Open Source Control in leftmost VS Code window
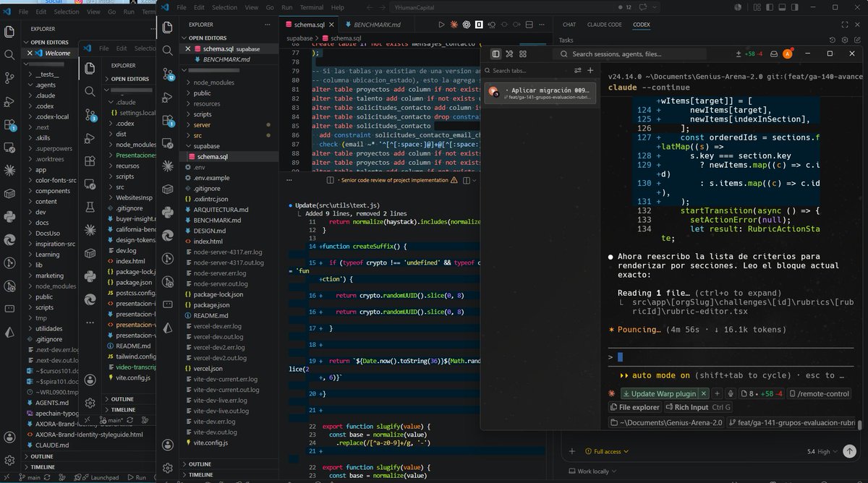Viewport: 868px width, 483px height. tap(9, 77)
